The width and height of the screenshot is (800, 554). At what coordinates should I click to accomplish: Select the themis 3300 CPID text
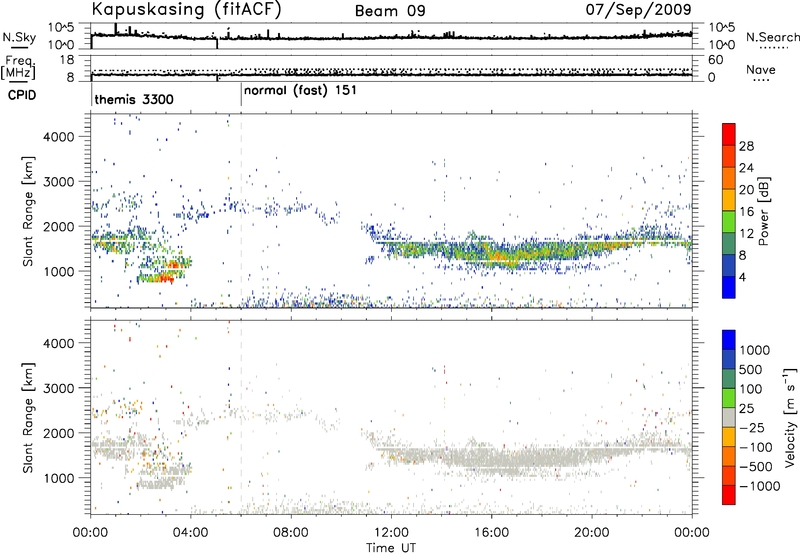coord(134,99)
